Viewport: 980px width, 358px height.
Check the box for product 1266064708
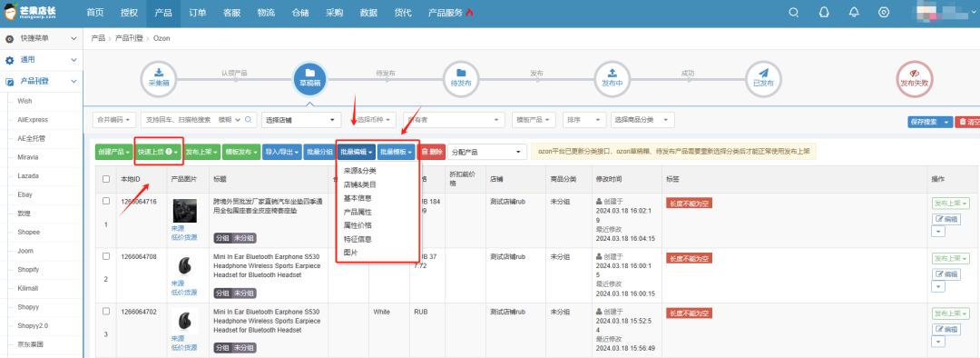(x=105, y=256)
